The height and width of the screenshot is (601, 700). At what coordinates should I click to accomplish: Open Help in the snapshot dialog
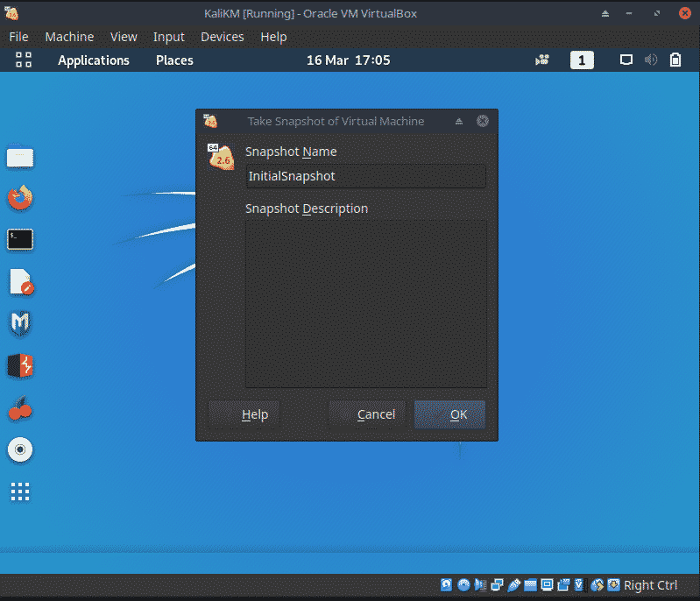point(244,414)
